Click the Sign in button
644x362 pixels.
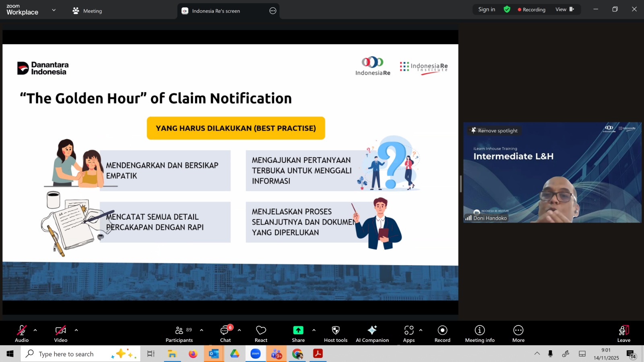click(x=487, y=9)
